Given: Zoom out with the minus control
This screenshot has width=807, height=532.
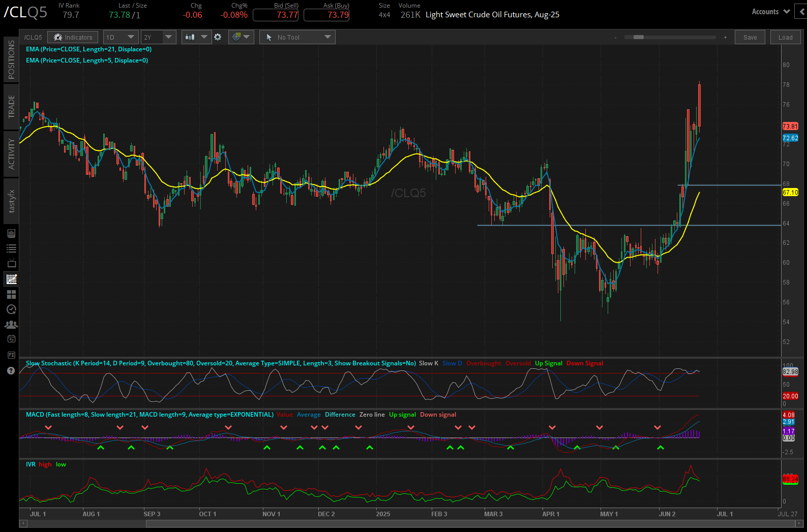Looking at the screenshot, I should 615,38.
